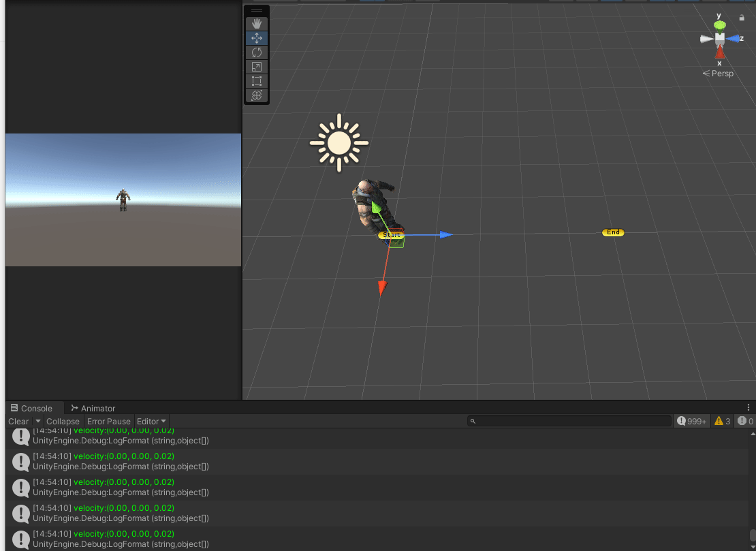This screenshot has width=756, height=551.
Task: Select the Start waypoint label
Action: 391,235
